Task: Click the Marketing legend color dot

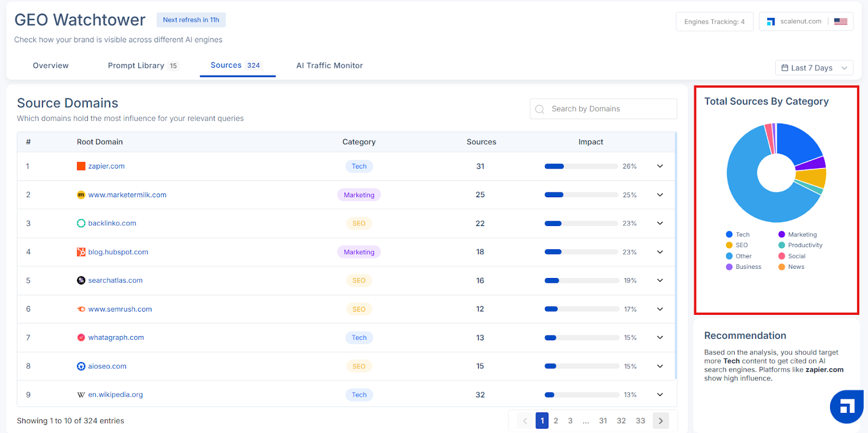Action: (x=782, y=235)
